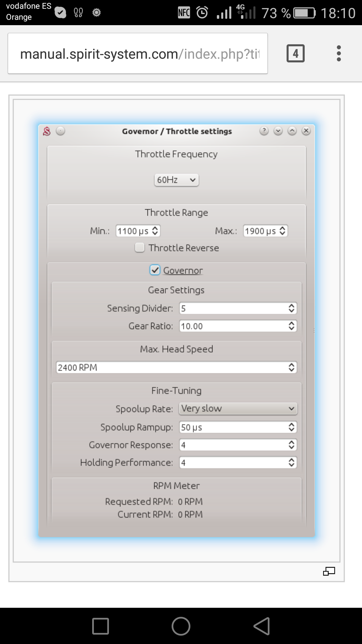This screenshot has height=644, width=362.
Task: Open the tab switcher showing 4 tabs
Action: pos(295,53)
